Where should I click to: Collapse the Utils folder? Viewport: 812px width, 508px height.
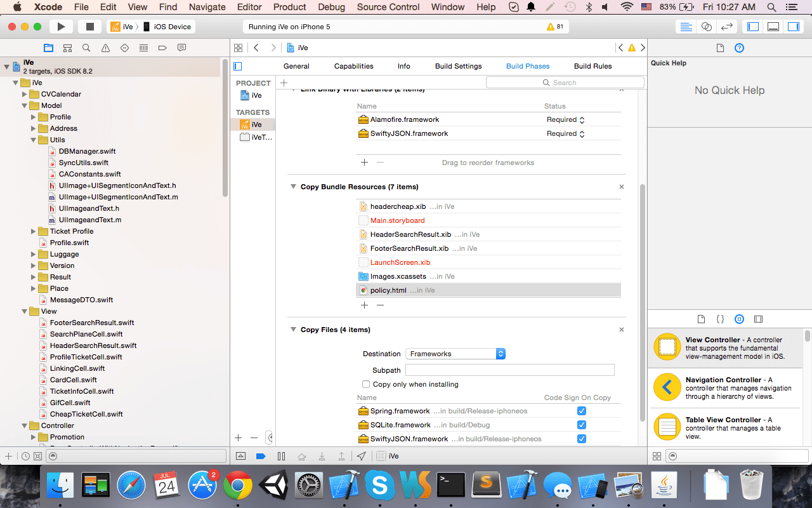(x=34, y=140)
